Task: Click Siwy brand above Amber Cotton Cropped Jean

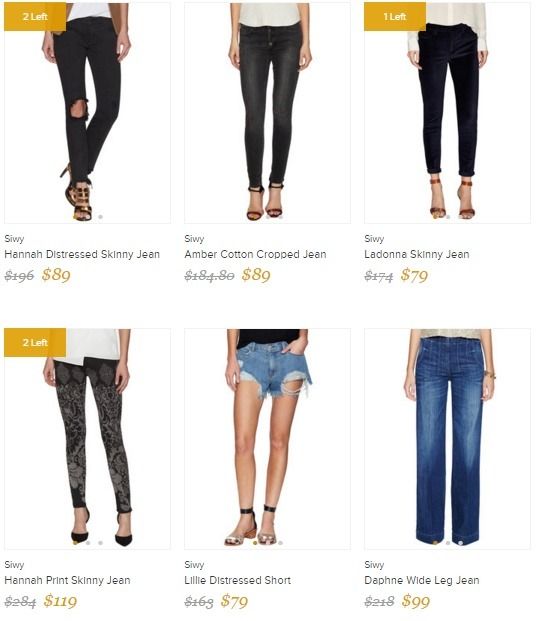Action: click(194, 239)
